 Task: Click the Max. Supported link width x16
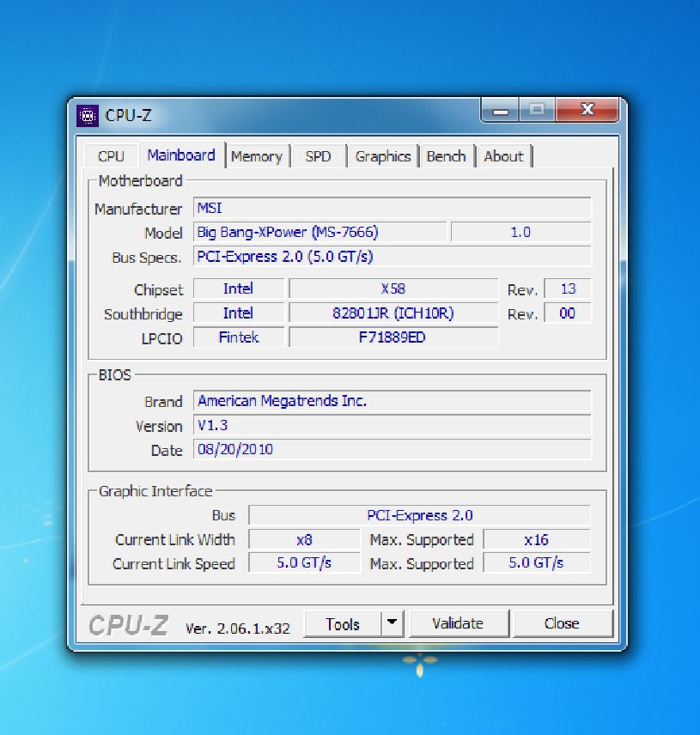click(537, 539)
